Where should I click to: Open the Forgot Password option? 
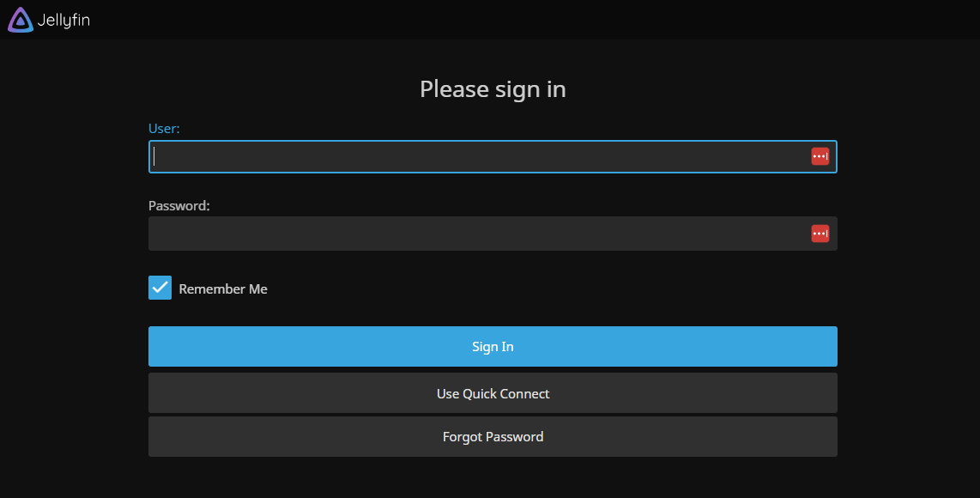pos(493,437)
